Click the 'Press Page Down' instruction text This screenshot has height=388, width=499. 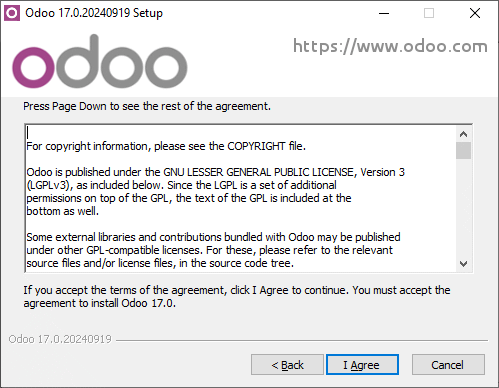pos(147,106)
